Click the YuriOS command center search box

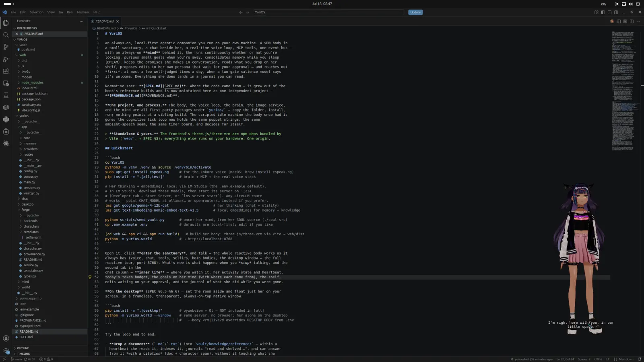[328, 12]
